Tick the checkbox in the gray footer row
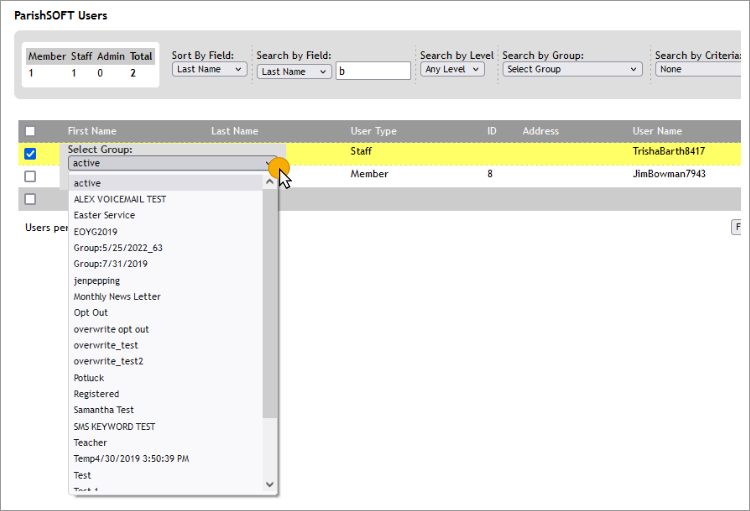This screenshot has width=750, height=511. pyautogui.click(x=30, y=199)
